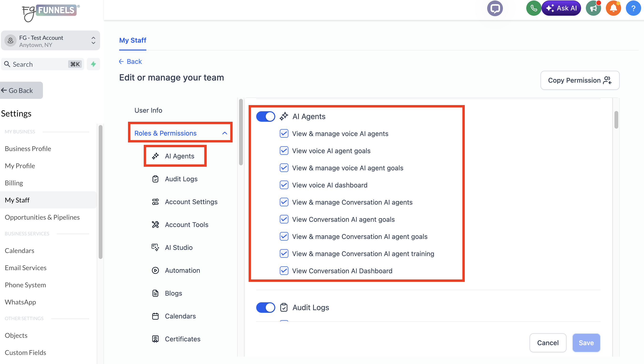
Task: Uncheck View & manage Conversation AI agent goals
Action: coord(284,236)
